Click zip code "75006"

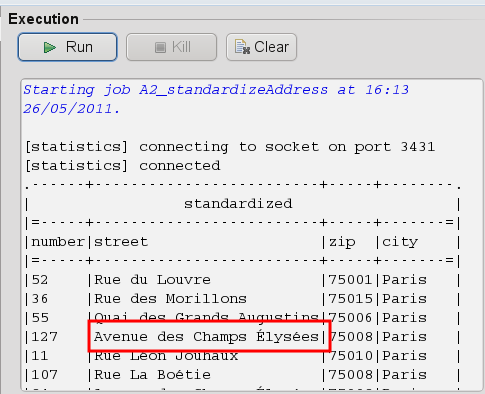click(x=350, y=318)
